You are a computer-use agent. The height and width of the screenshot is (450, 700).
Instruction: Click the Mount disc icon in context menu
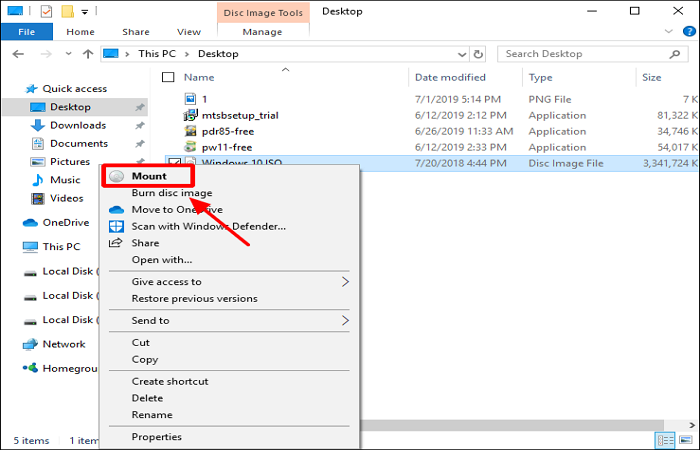(117, 176)
